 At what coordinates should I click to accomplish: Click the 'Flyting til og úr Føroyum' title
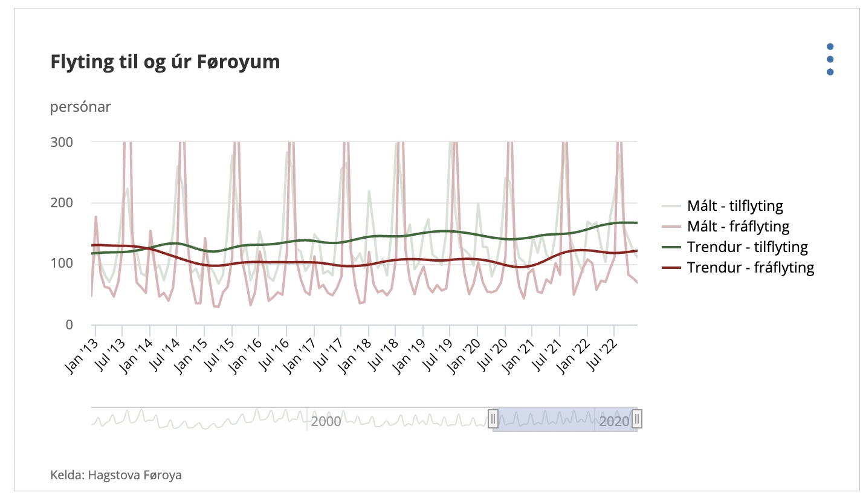click(165, 62)
